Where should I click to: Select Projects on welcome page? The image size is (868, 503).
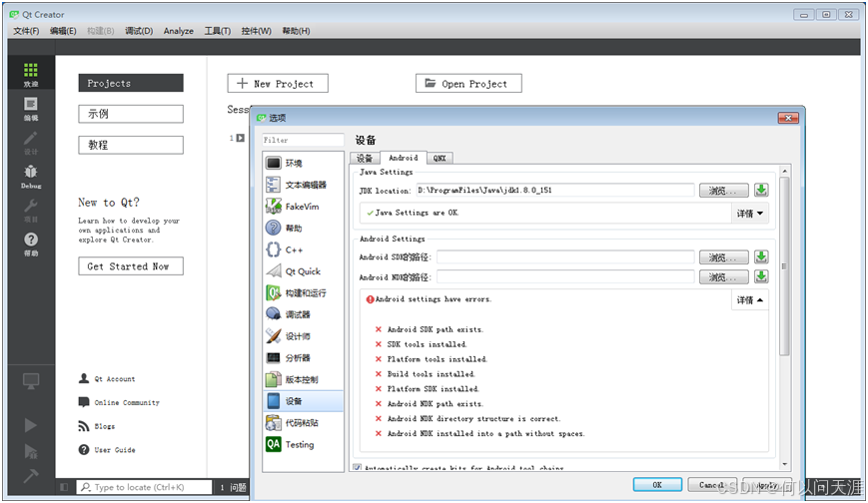point(131,83)
